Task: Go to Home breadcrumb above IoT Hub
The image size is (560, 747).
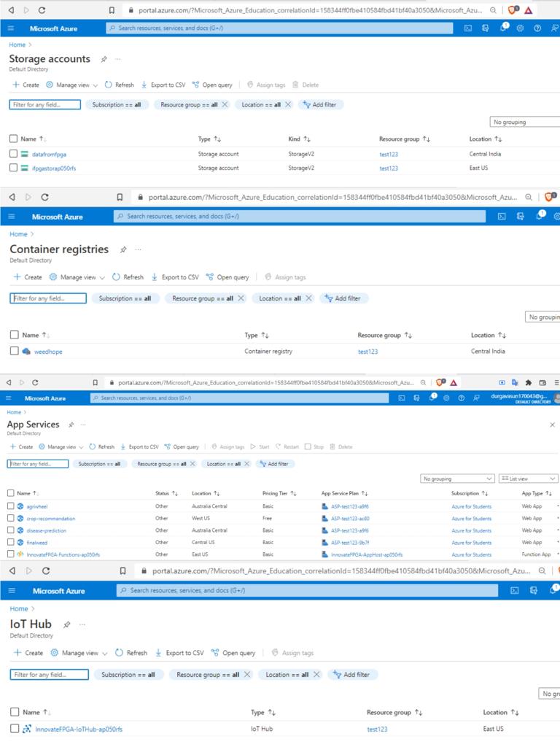Action: point(19,609)
